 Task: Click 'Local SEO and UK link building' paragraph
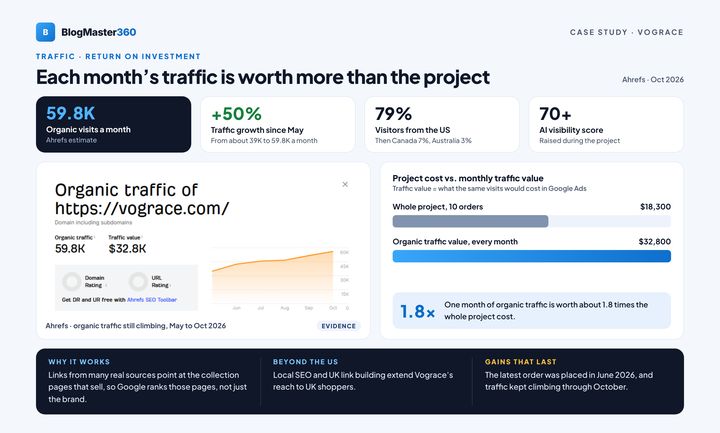pos(363,381)
